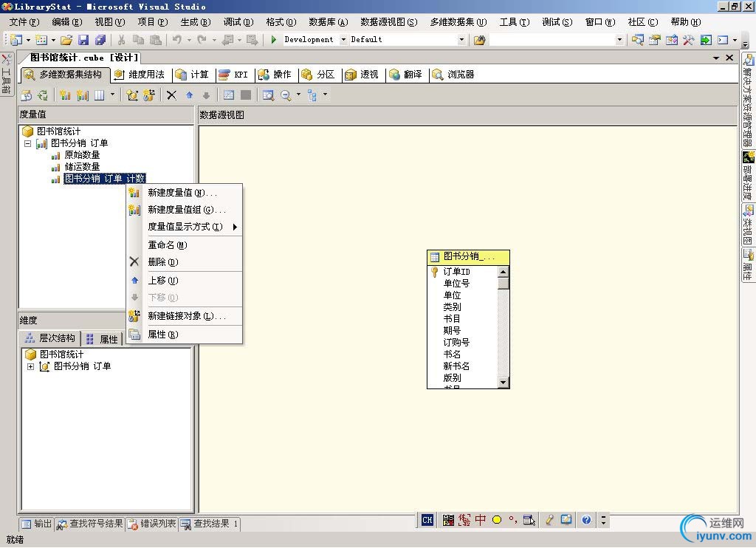
Task: Switch to the 分区 tab
Action: 318,75
